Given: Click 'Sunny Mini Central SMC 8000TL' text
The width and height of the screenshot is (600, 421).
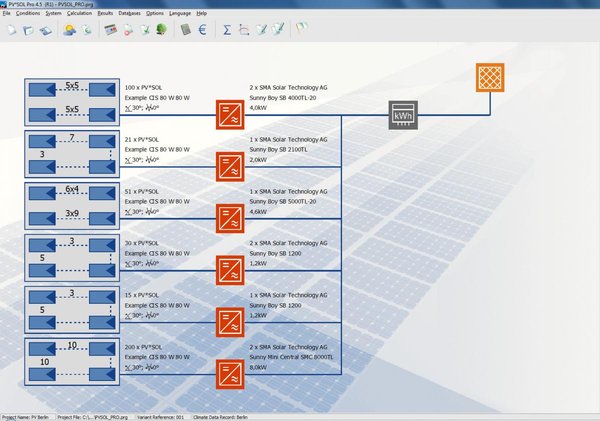Looking at the screenshot, I should coord(291,357).
